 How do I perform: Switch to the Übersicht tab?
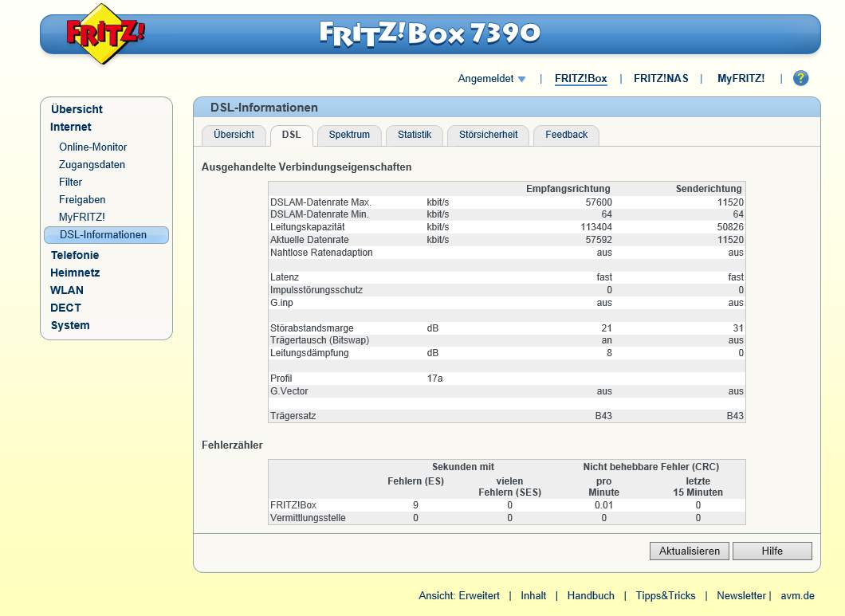[234, 135]
